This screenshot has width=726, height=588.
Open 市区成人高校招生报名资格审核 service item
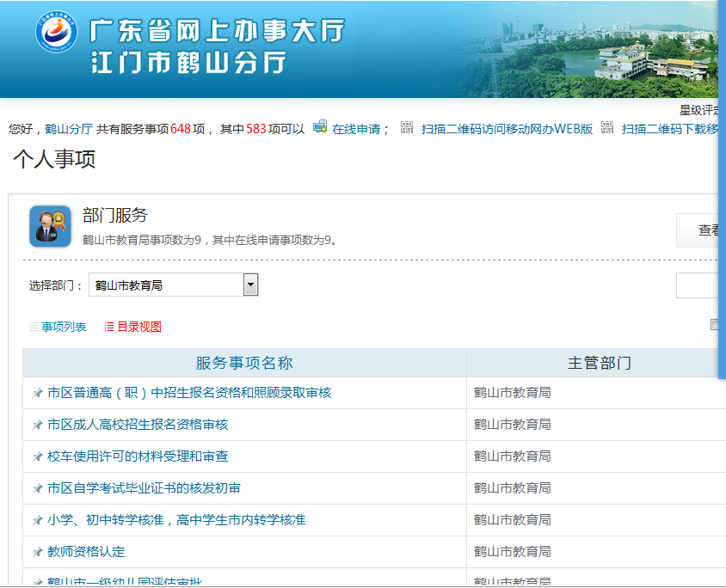(x=138, y=425)
